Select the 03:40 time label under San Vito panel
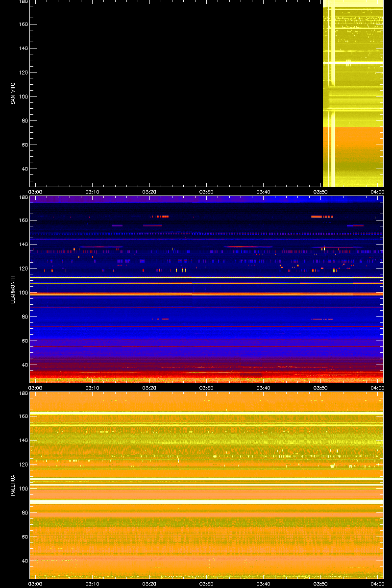The height and width of the screenshot is (588, 392). (264, 192)
